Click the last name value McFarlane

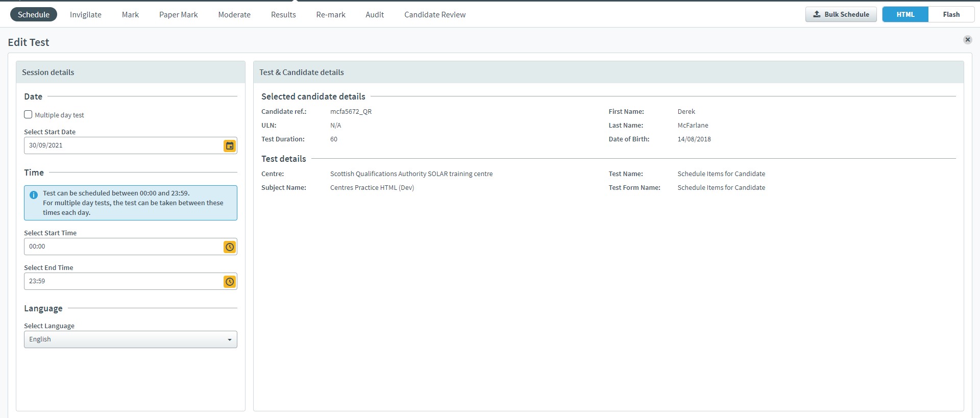(x=693, y=125)
